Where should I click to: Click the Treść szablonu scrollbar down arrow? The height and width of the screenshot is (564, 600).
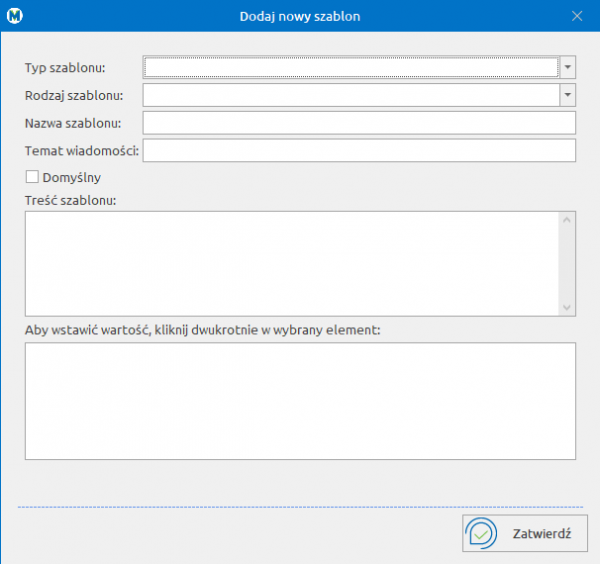tap(567, 308)
